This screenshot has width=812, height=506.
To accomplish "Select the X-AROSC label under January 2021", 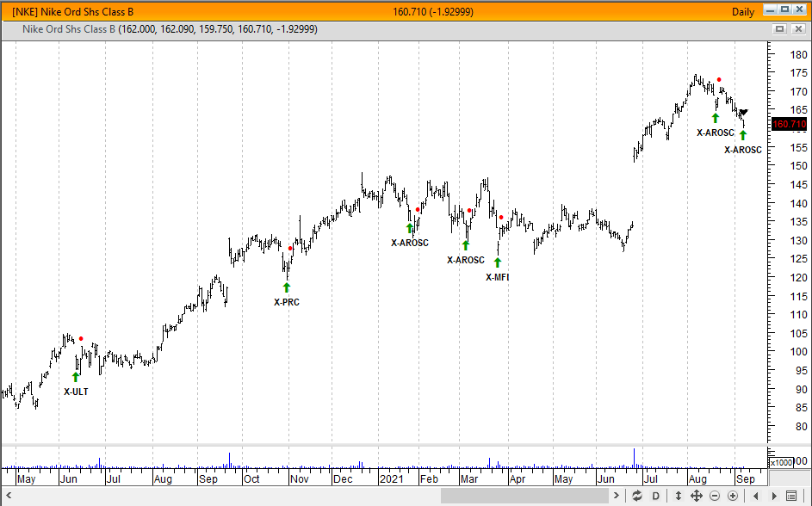I will (410, 243).
